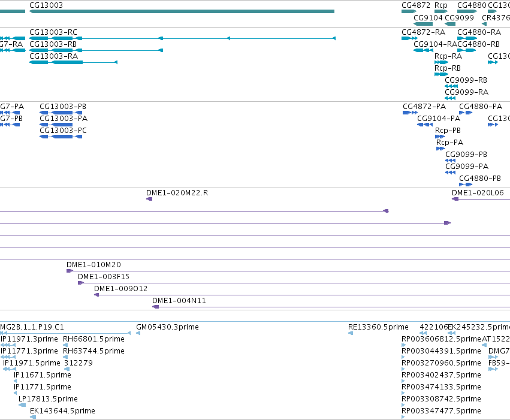510x420 pixels.
Task: Select the CG13003-RC transcript label
Action: point(53,32)
